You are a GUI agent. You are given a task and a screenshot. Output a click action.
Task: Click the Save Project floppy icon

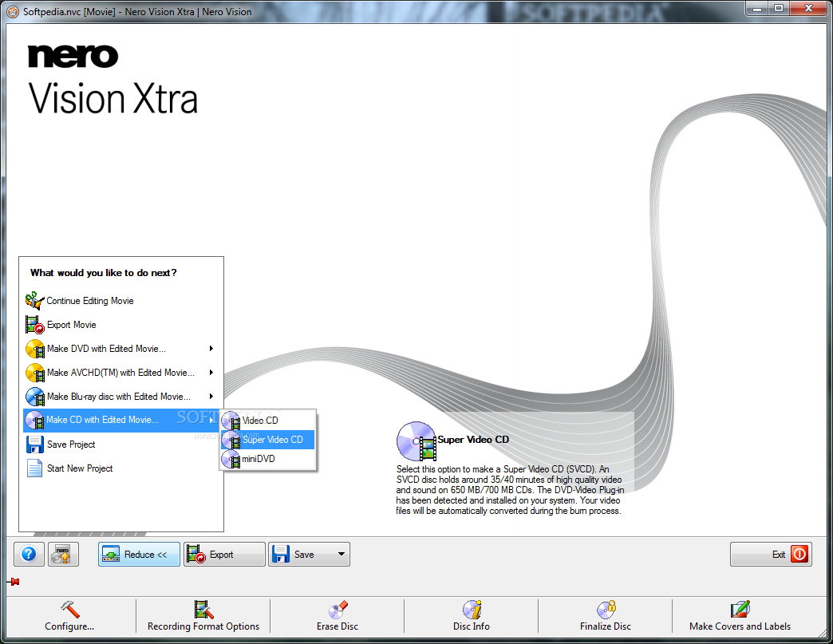[34, 444]
